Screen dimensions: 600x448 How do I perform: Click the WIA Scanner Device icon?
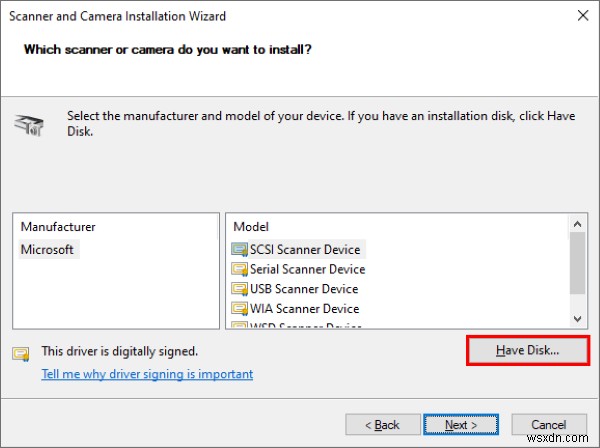pyautogui.click(x=240, y=309)
